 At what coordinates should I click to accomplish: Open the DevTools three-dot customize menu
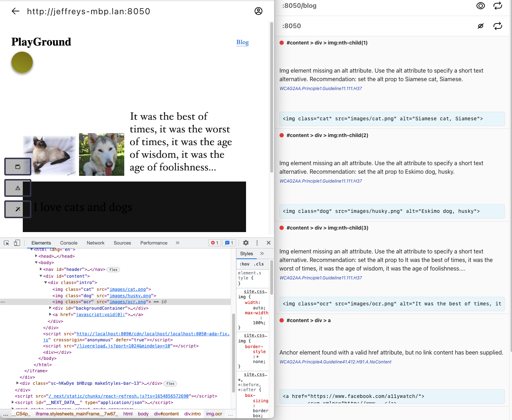coord(257,243)
